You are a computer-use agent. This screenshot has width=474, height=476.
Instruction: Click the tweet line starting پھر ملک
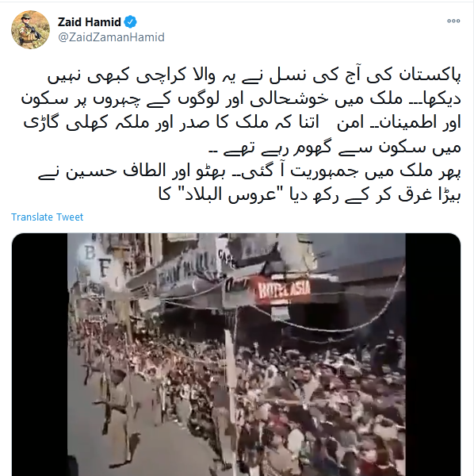coord(250,171)
